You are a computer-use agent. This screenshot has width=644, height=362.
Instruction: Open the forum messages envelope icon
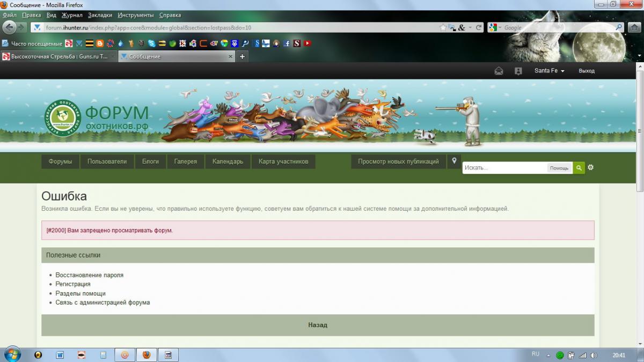pos(499,71)
